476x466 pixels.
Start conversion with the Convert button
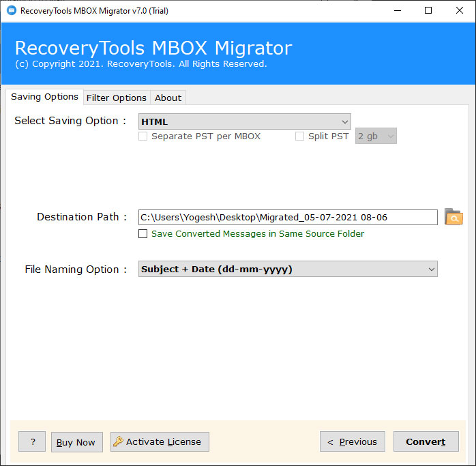tap(426, 441)
